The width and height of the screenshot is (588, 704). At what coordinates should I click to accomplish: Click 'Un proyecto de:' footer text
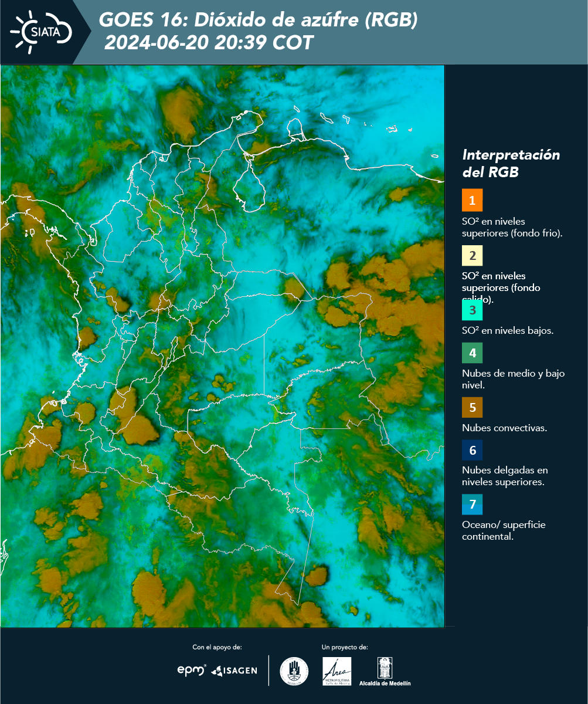click(345, 647)
